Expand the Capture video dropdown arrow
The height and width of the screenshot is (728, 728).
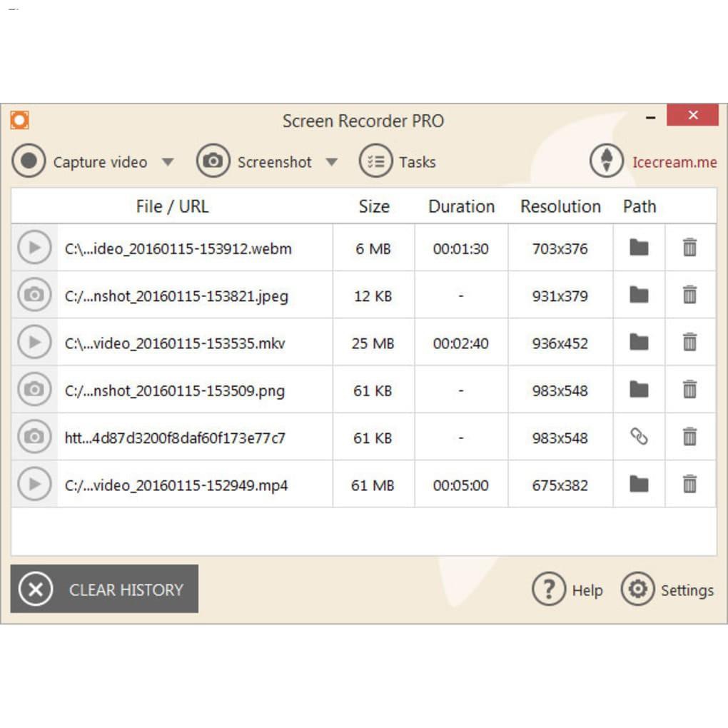click(x=167, y=162)
